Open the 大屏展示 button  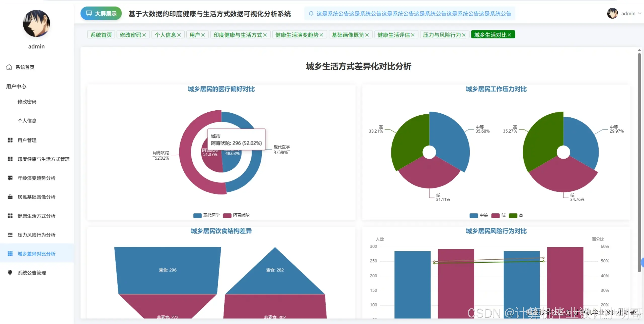[x=101, y=13]
